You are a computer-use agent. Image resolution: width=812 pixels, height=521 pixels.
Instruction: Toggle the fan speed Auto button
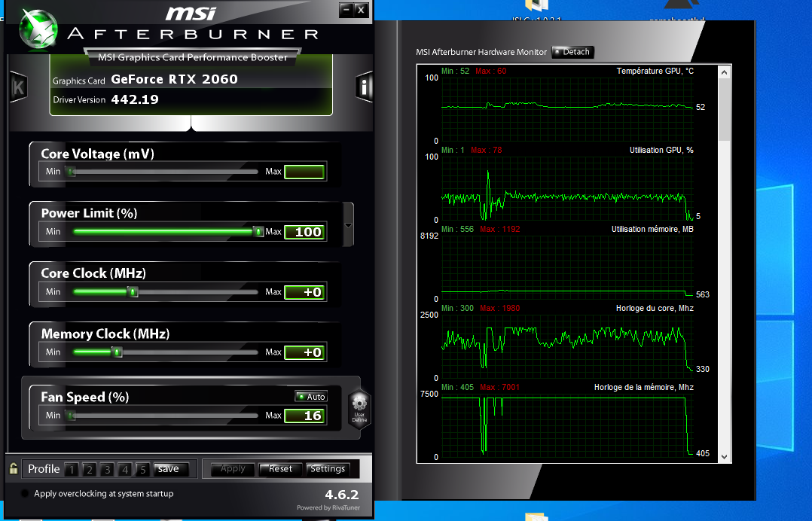[310, 396]
